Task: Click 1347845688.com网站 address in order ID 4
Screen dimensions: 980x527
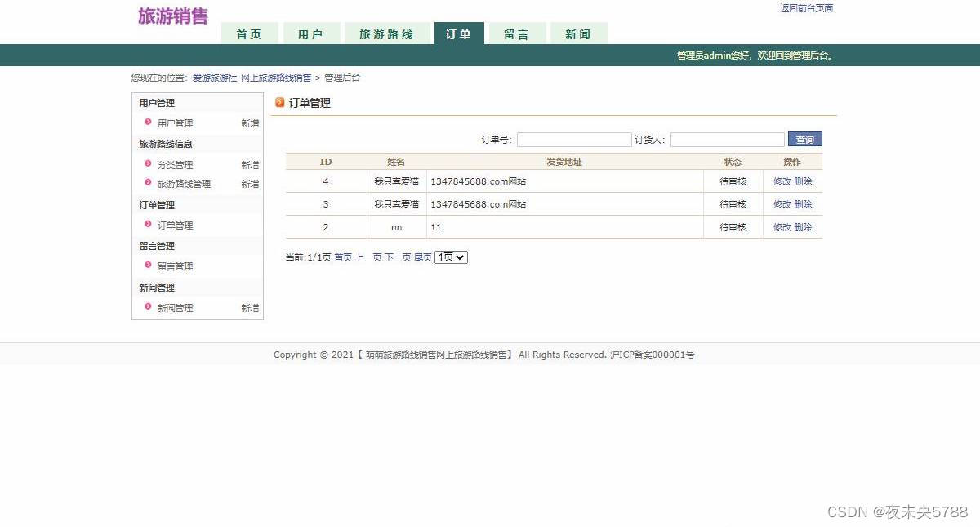Action: tap(479, 181)
